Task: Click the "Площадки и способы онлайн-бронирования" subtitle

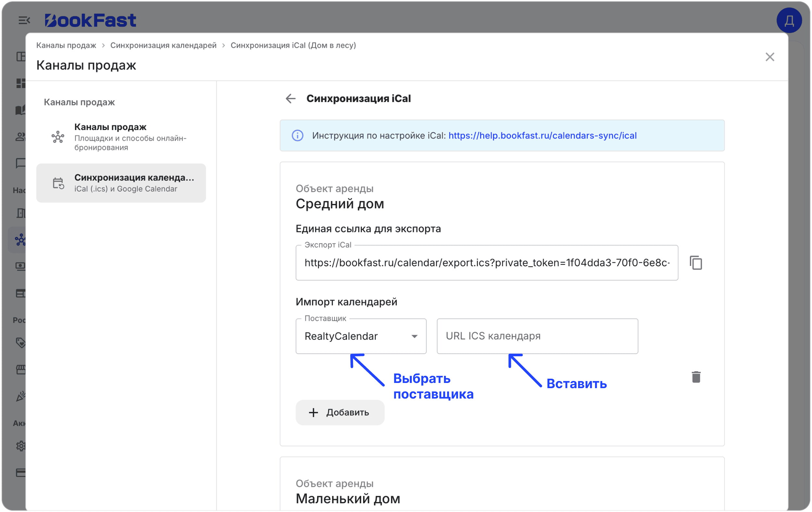Action: click(x=130, y=143)
